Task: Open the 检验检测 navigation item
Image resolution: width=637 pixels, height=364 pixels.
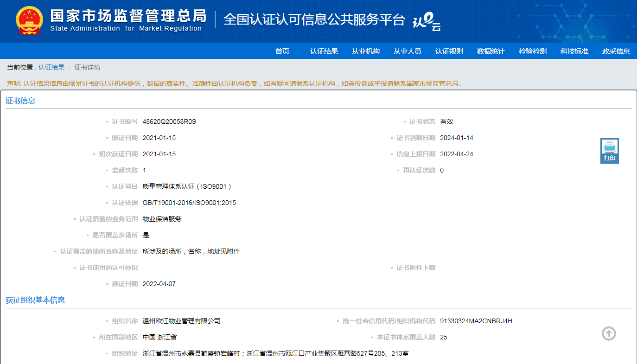Action: point(533,51)
